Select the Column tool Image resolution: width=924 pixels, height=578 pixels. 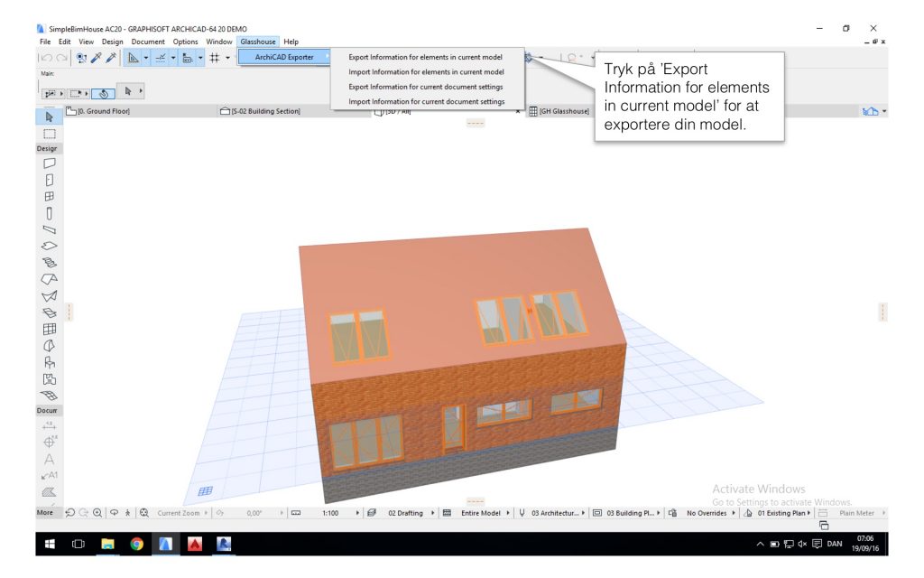pyautogui.click(x=50, y=213)
